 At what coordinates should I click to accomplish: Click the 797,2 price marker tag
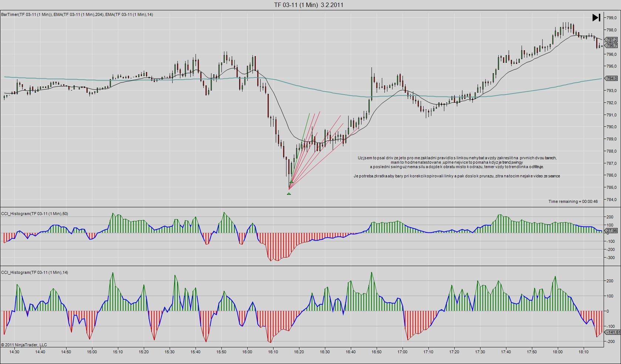tap(611, 40)
